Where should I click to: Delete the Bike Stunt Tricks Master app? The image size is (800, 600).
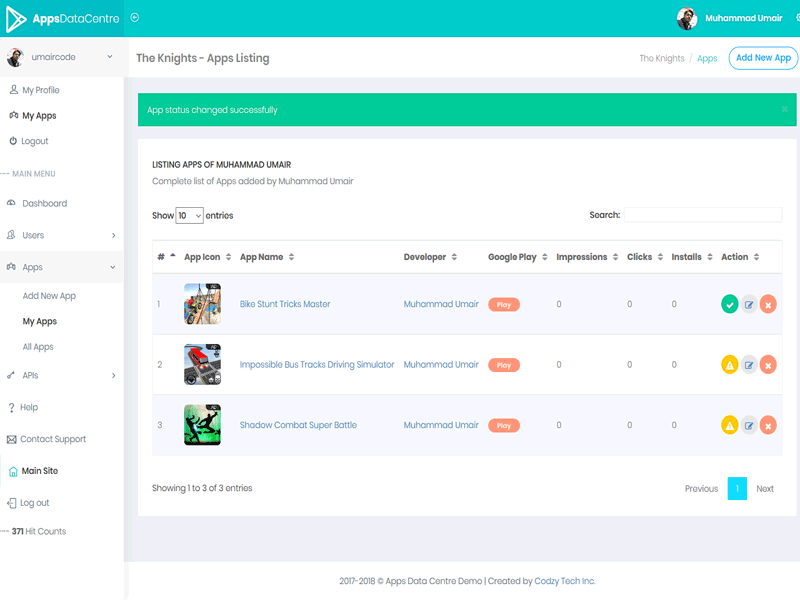tap(768, 305)
